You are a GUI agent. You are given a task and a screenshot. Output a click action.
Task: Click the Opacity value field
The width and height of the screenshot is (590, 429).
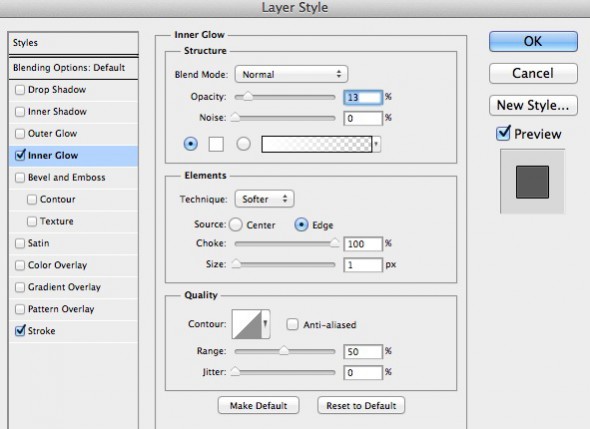(363, 97)
